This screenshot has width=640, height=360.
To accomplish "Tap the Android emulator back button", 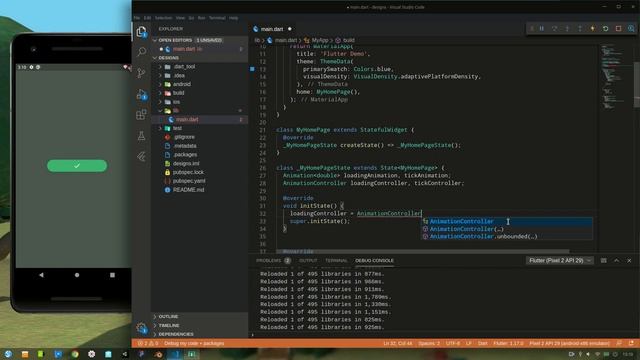I will coord(41,275).
